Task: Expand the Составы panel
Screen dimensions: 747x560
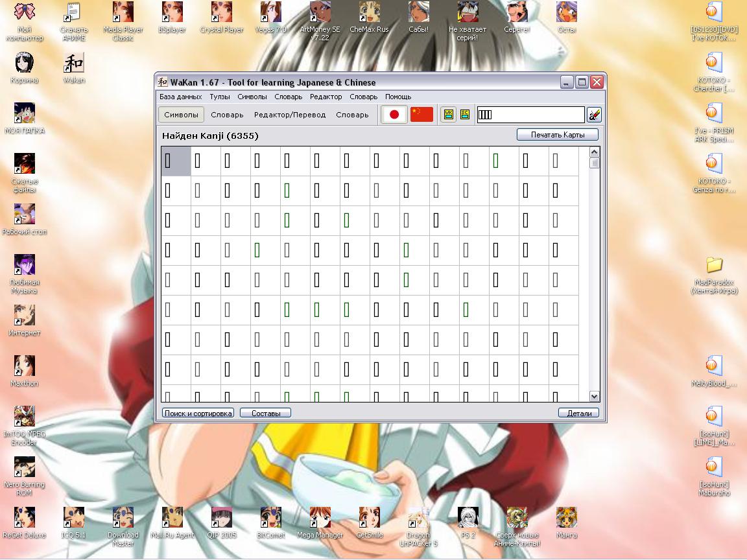Action: pyautogui.click(x=265, y=413)
